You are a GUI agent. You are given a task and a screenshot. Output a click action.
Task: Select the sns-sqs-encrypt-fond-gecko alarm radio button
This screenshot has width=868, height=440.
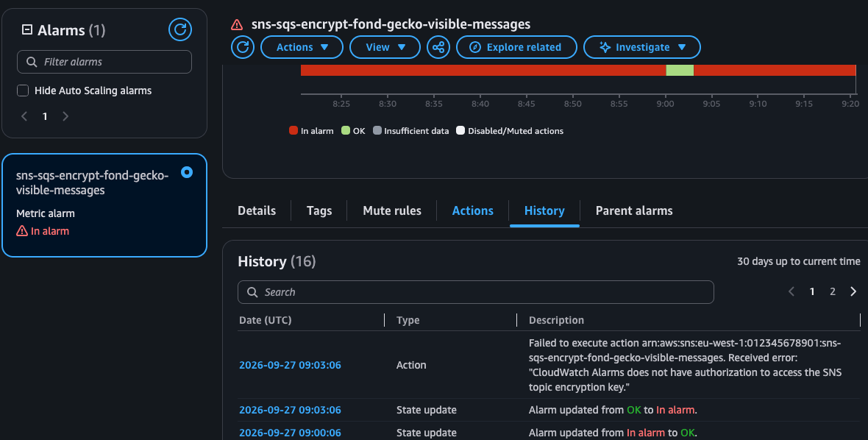187,172
